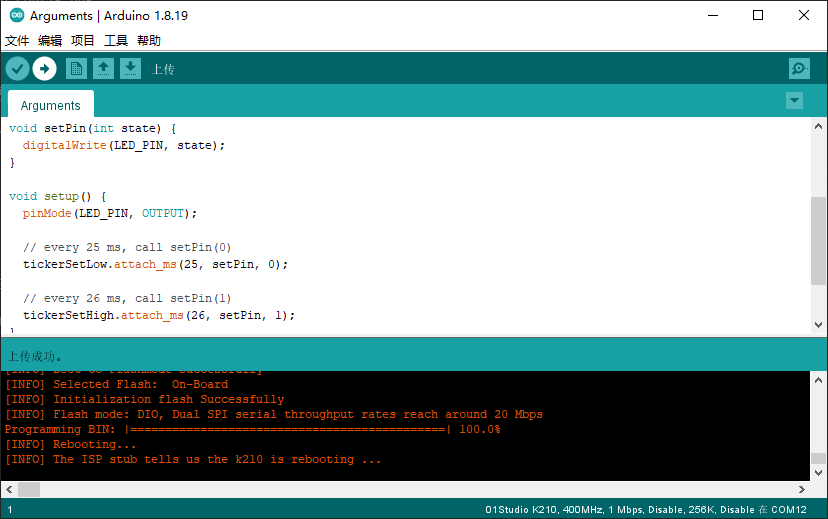Click the '// every 25 ms' comment line

click(127, 247)
